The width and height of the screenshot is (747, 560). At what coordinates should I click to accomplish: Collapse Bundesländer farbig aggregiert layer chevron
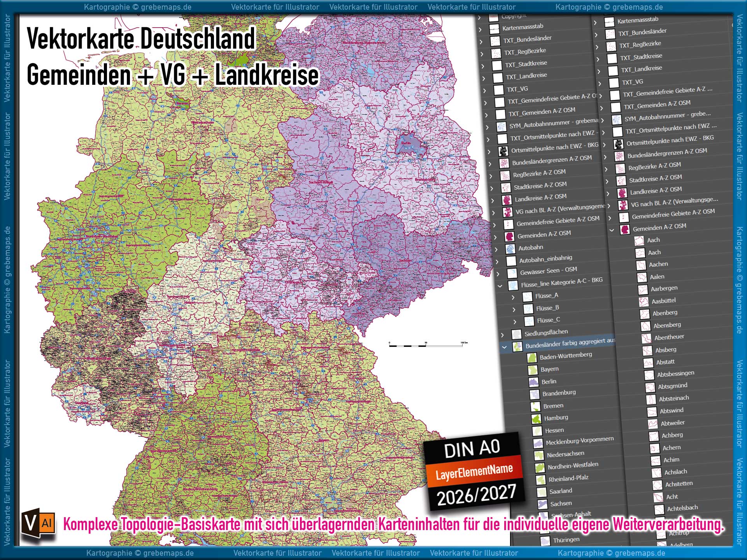click(504, 347)
